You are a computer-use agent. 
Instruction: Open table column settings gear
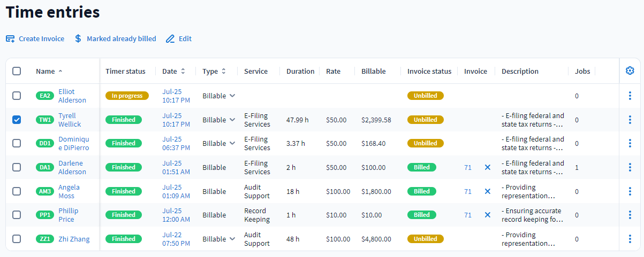(630, 71)
